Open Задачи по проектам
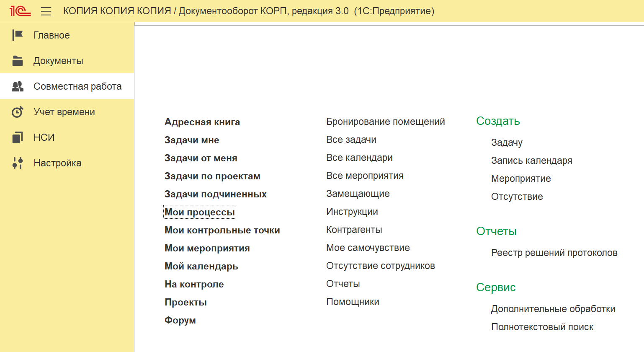The height and width of the screenshot is (352, 644). tap(212, 176)
